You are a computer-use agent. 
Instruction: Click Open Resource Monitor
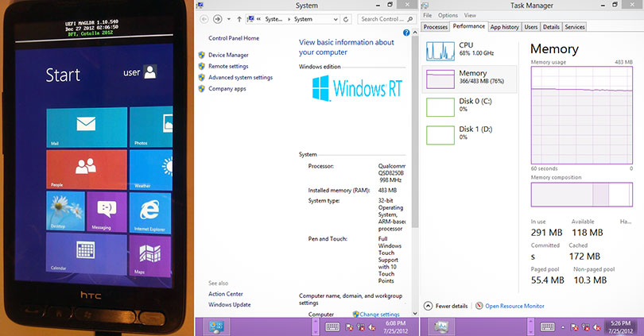(514, 306)
